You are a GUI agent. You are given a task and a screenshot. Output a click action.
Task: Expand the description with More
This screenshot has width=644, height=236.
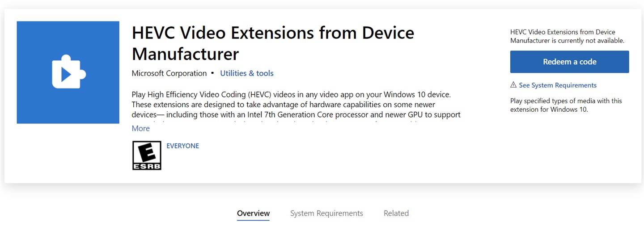140,129
